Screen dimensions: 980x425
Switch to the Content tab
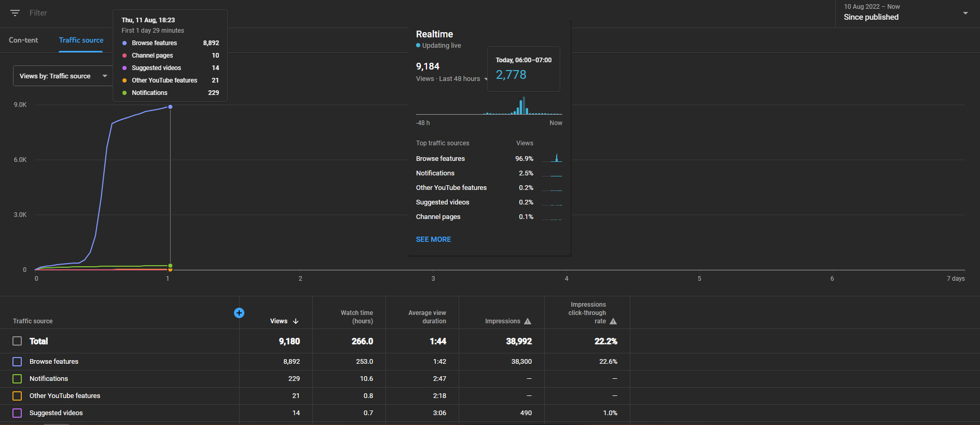pyautogui.click(x=23, y=40)
